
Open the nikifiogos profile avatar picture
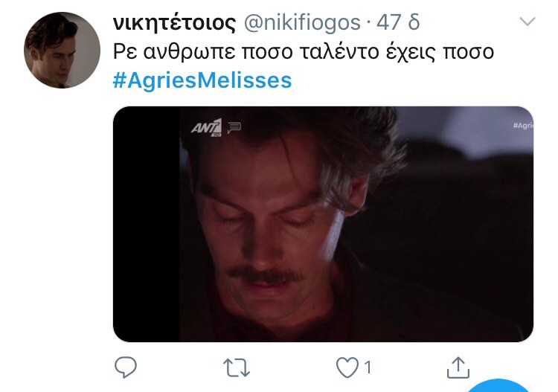(62, 50)
